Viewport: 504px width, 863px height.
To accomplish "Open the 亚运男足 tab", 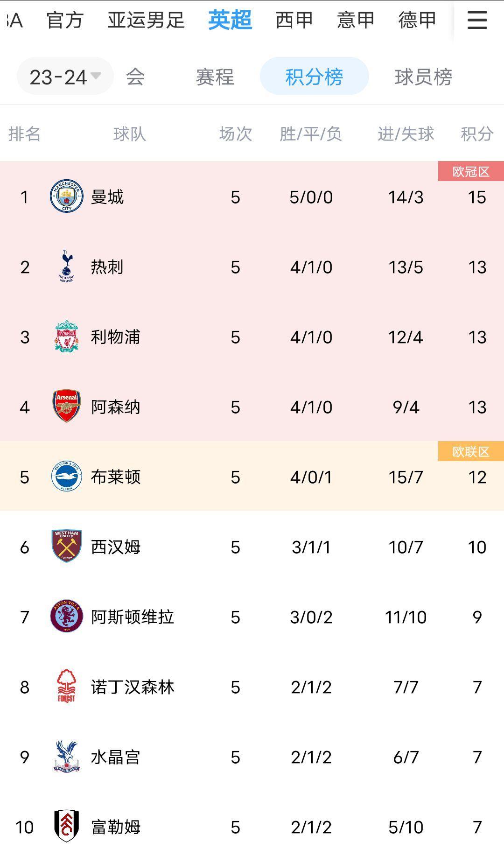I will 146,20.
